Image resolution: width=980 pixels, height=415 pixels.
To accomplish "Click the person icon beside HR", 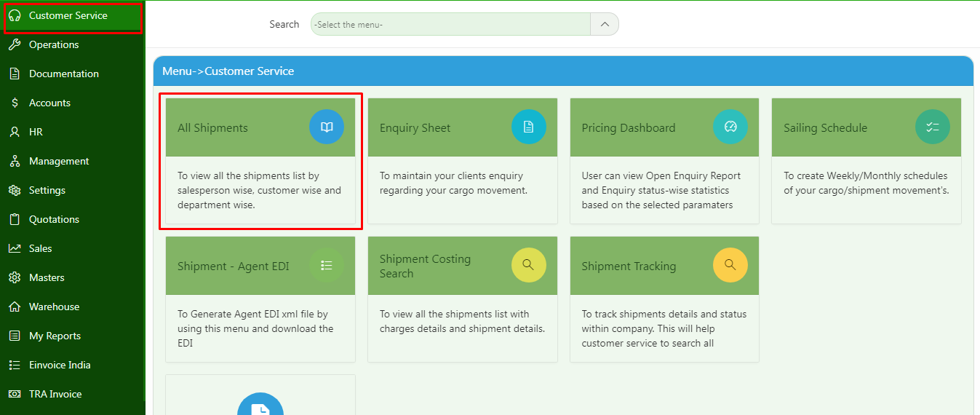I will click(15, 132).
